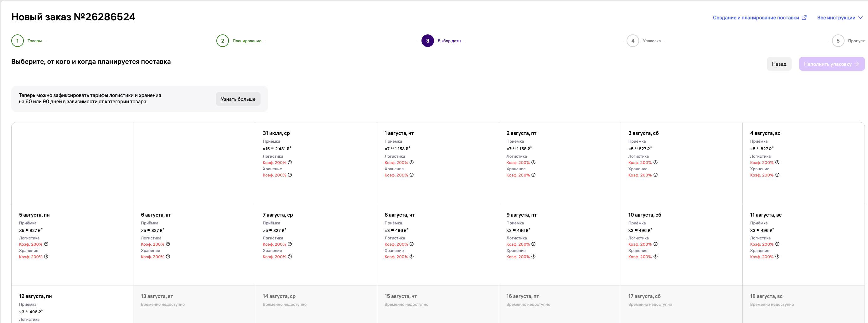Viewport: 868px width, 323px height.
Task: Click storage help icon for 9 августа
Action: point(533,256)
